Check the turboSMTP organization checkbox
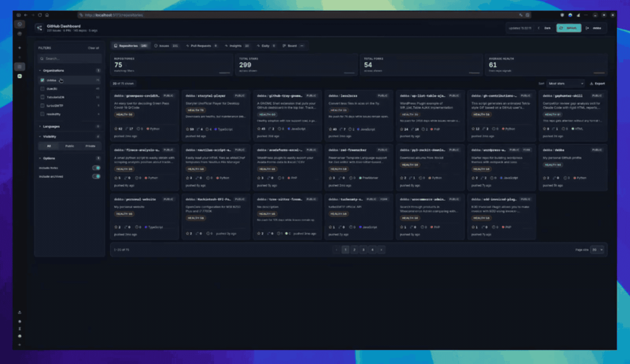This screenshot has height=364, width=630. (42, 106)
